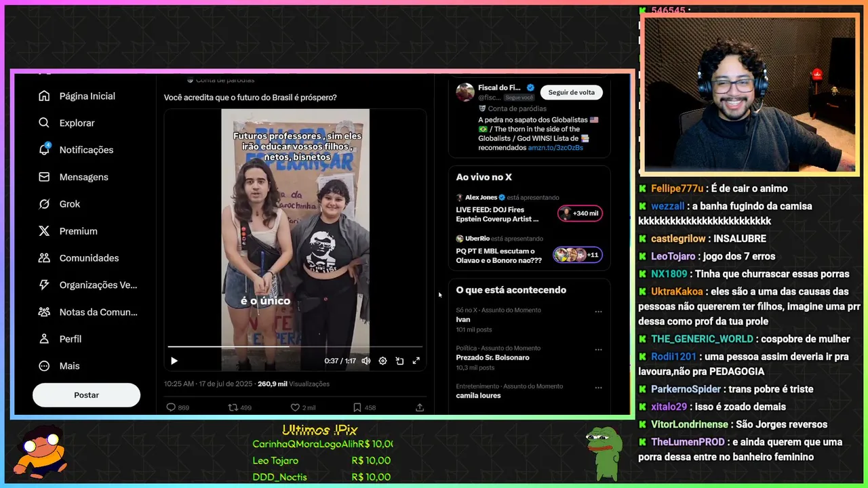Mute the video using the speaker icon

click(366, 361)
